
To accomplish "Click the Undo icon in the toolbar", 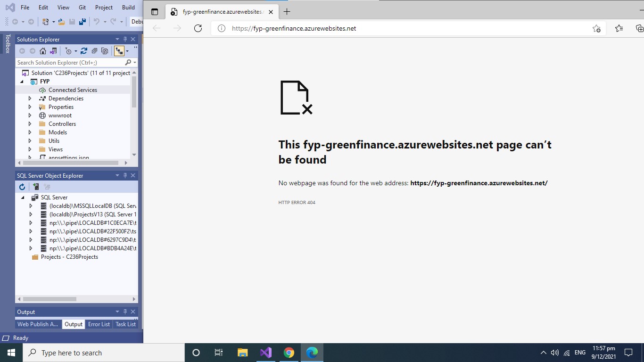I will [97, 22].
